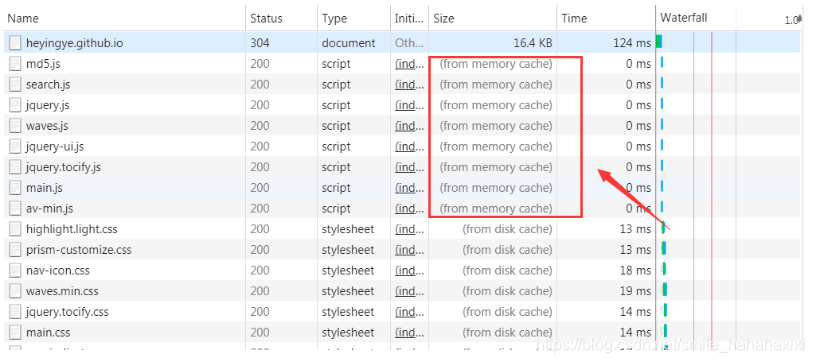Open initiator link for main.css
Screen dimensions: 814x363
tap(410, 332)
